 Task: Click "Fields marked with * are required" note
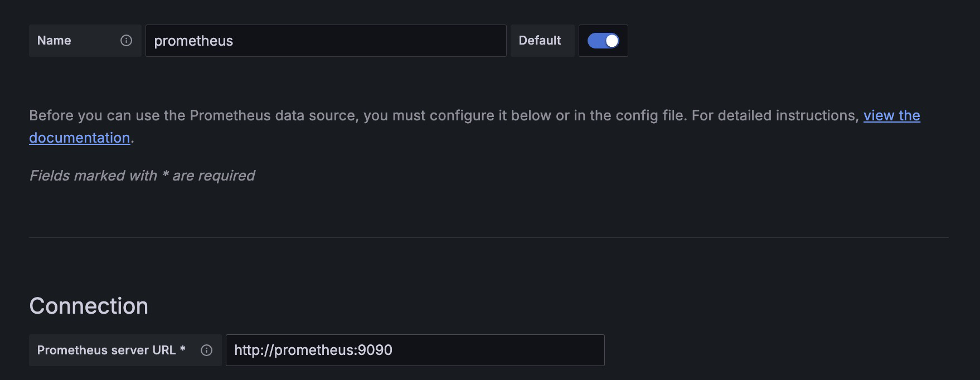142,176
